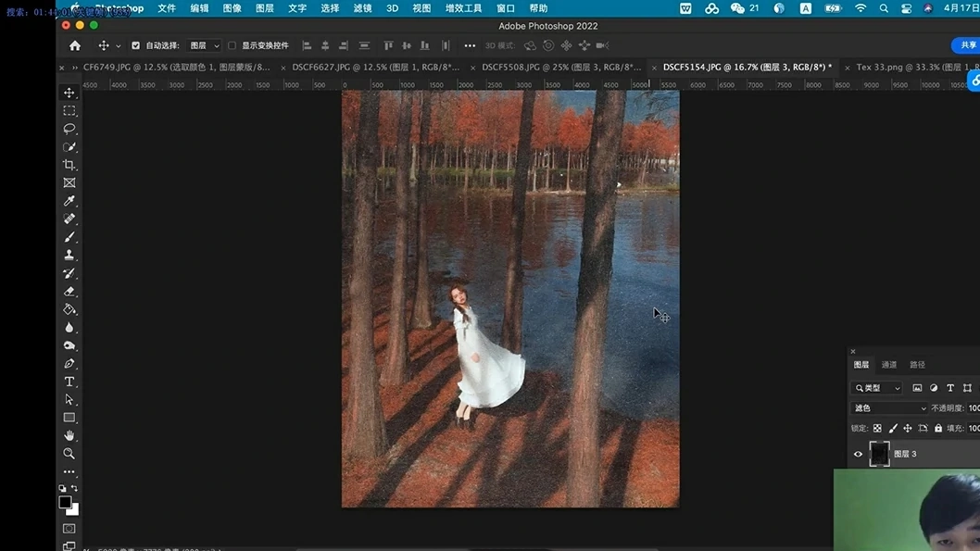The width and height of the screenshot is (980, 551).
Task: Open the 文件 menu
Action: [167, 8]
